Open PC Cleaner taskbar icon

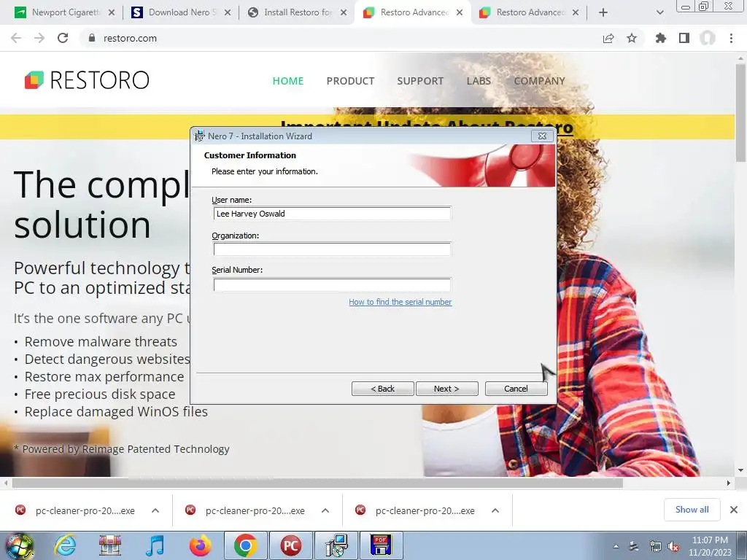(290, 545)
